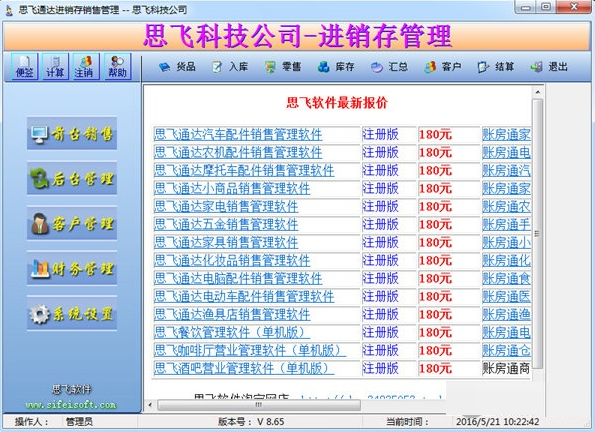Image resolution: width=595 pixels, height=432 pixels.
Task: Open link 思飞酒吧营业管理软件（单机版）
Action: point(244,368)
